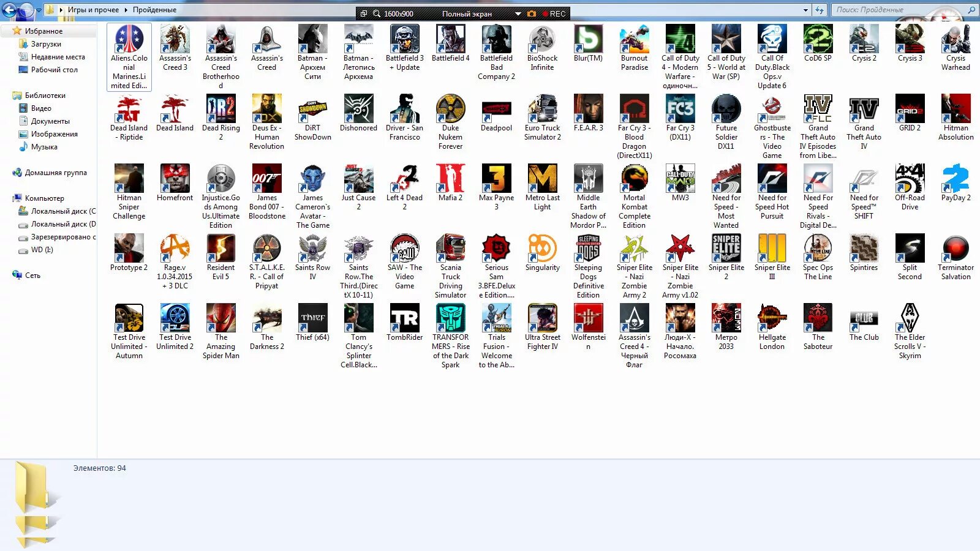Select the Resident Evil 5 icon

click(221, 249)
